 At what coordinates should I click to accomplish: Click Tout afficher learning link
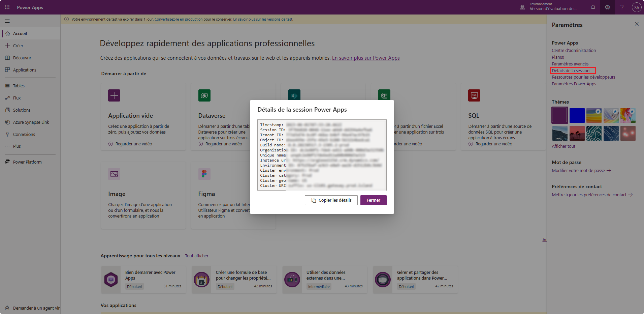pos(197,256)
